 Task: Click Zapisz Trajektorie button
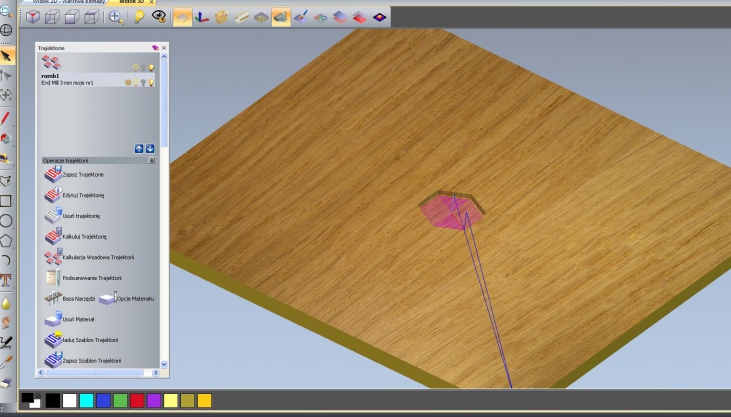(74, 174)
